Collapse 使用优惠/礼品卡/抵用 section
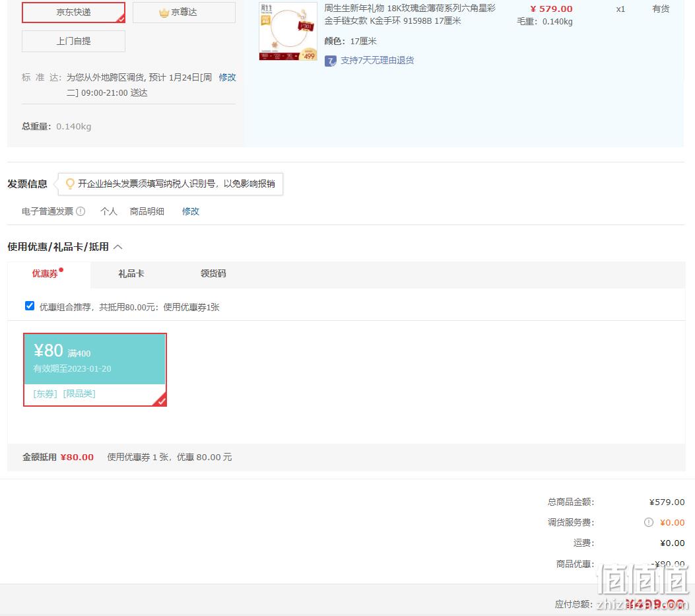This screenshot has width=695, height=616. (x=118, y=246)
